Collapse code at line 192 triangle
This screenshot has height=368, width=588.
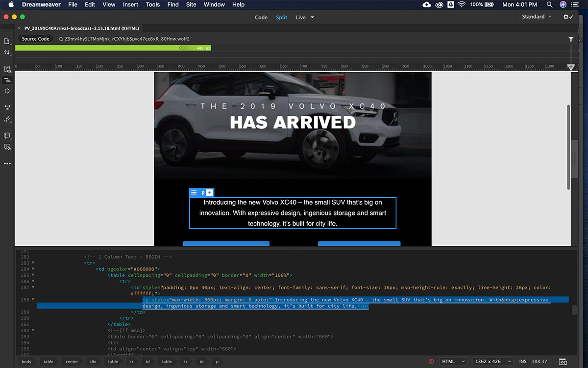tap(33, 330)
